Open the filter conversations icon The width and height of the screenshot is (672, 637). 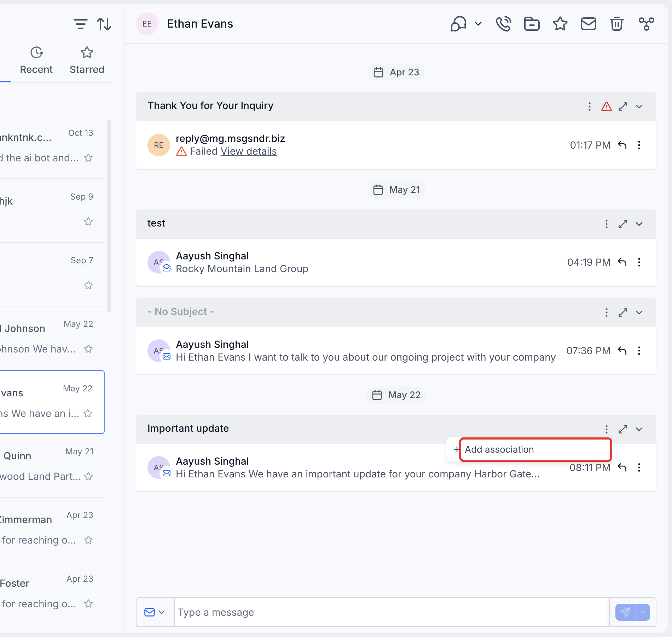tap(80, 24)
